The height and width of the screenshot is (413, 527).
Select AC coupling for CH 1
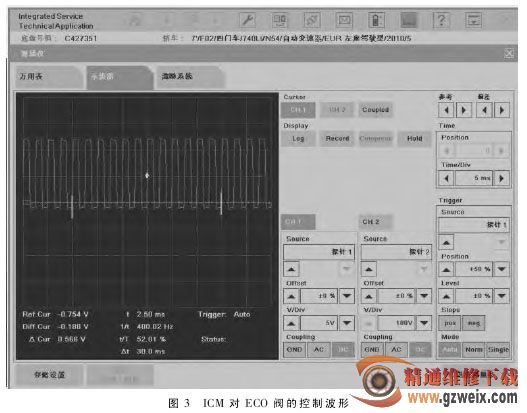[319, 349]
